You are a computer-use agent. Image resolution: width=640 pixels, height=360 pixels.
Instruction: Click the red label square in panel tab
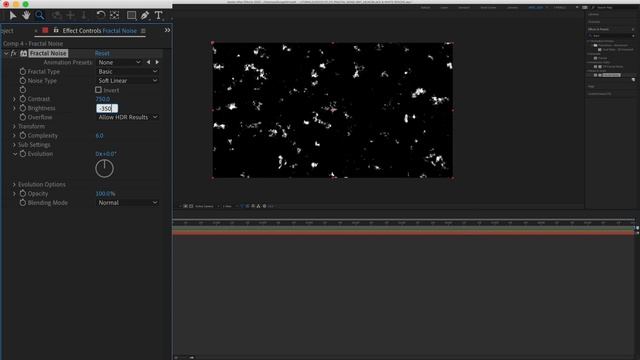45,30
